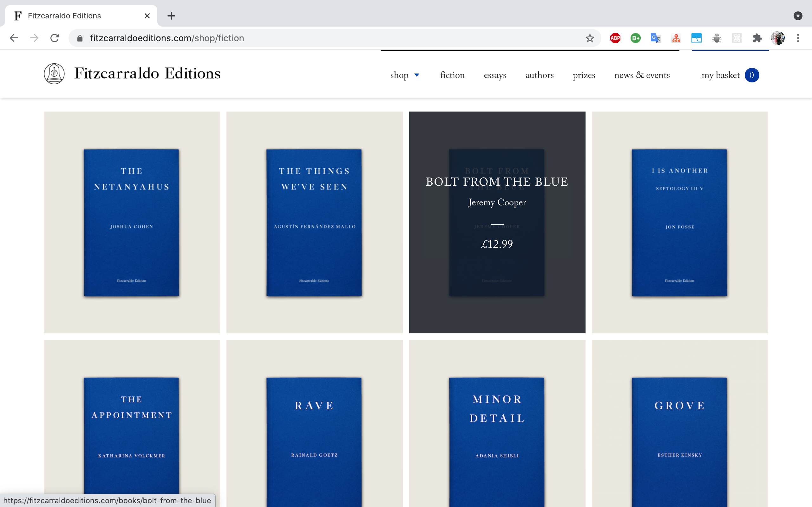Open Chrome's three-dot menu
This screenshot has width=812, height=507.
tap(798, 38)
